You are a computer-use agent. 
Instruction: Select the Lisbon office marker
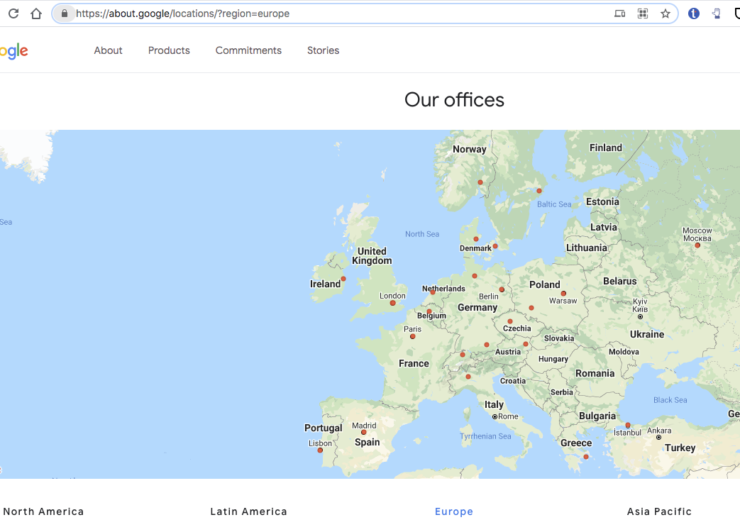(320, 450)
